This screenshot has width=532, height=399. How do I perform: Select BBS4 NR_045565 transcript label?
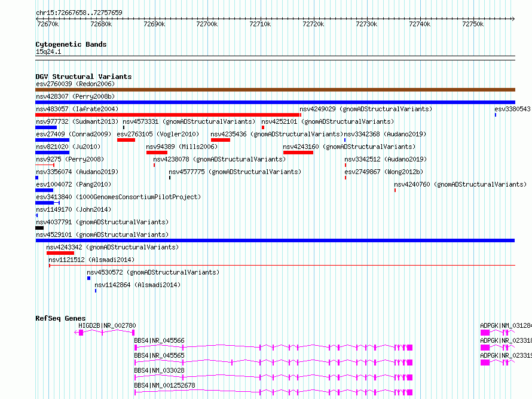tap(159, 355)
